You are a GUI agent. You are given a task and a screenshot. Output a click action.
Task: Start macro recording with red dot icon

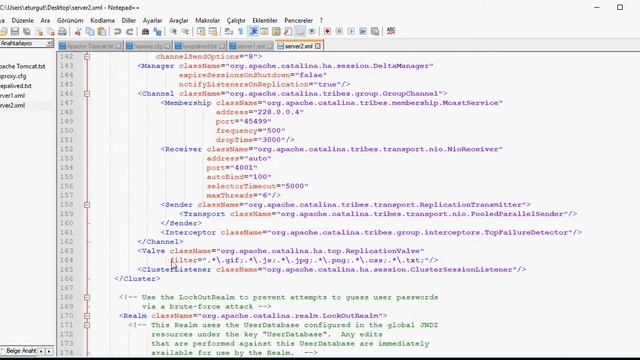coord(327,31)
